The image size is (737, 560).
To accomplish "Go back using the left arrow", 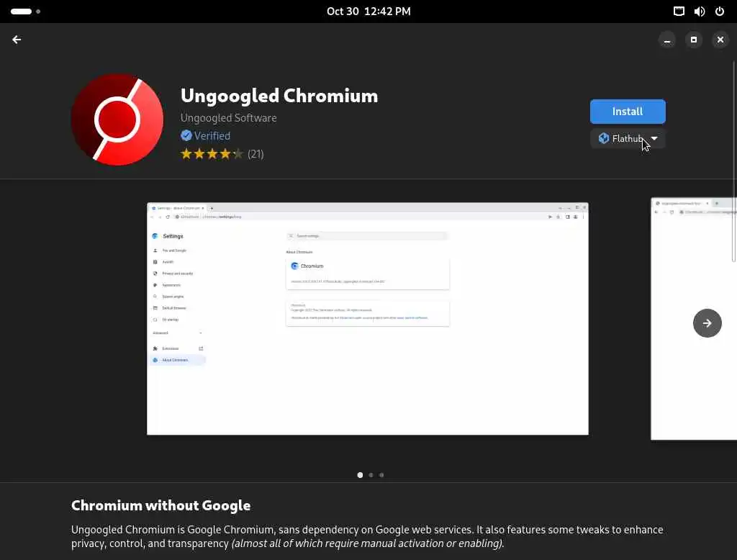I will click(x=17, y=40).
